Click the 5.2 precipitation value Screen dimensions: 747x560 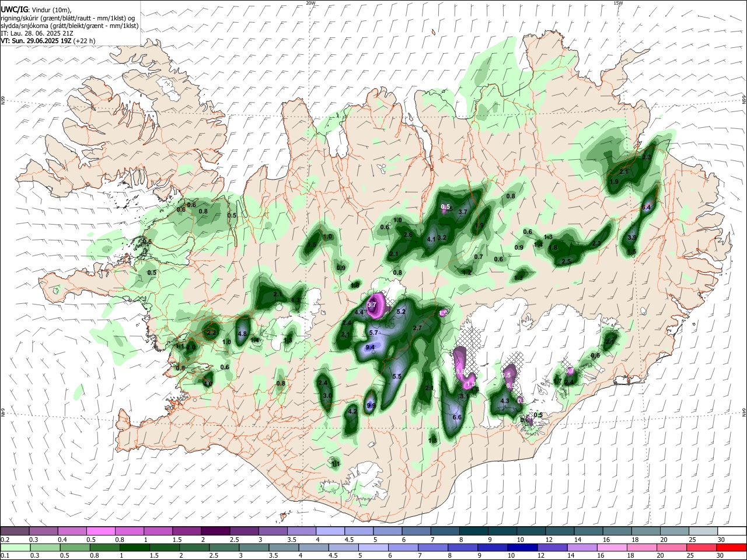pos(401,312)
